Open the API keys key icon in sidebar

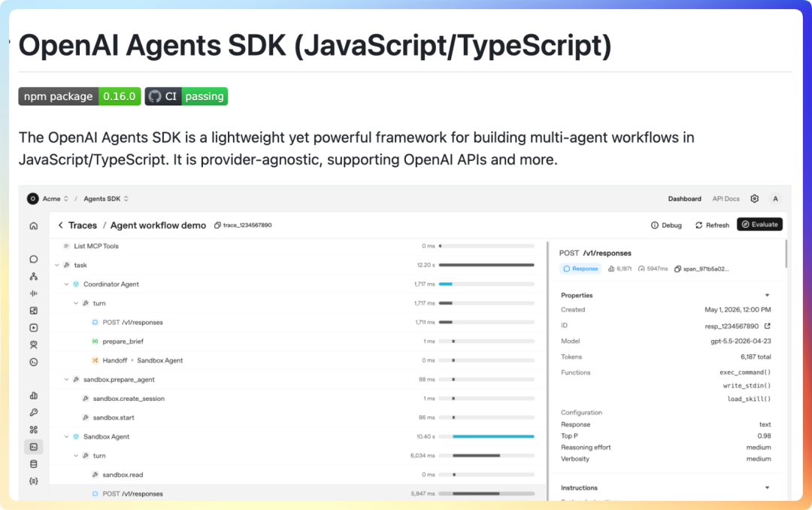[34, 412]
